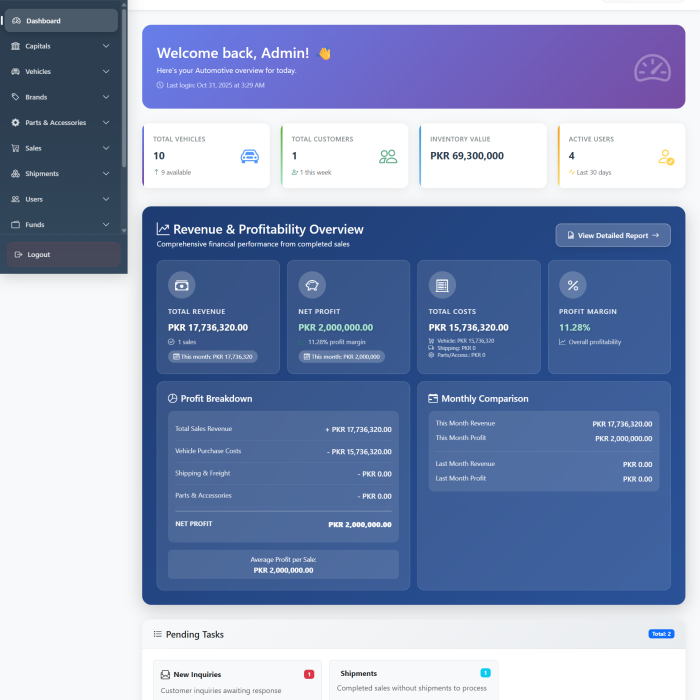Open the Dashboard menu item

[60, 21]
